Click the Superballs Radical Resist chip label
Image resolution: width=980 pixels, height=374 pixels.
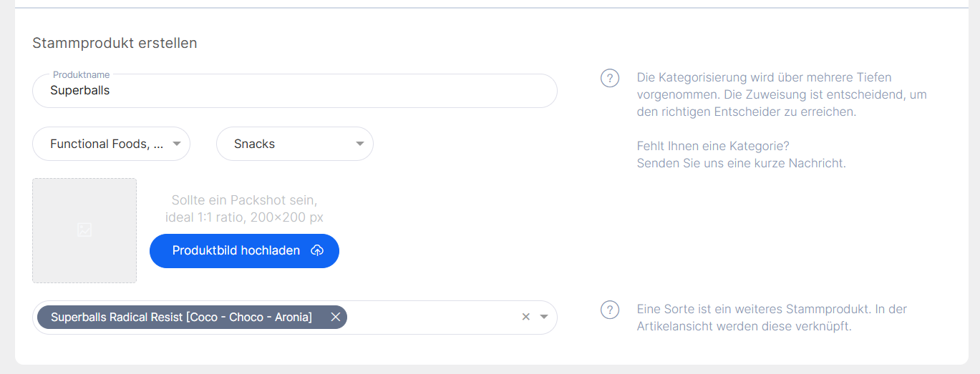tap(181, 317)
